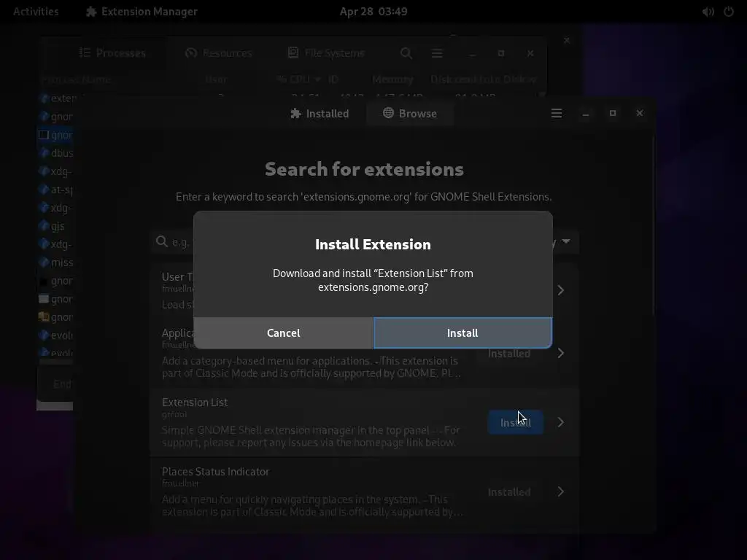Expand the Extension List entry chevron
This screenshot has height=560, width=747.
coord(561,422)
